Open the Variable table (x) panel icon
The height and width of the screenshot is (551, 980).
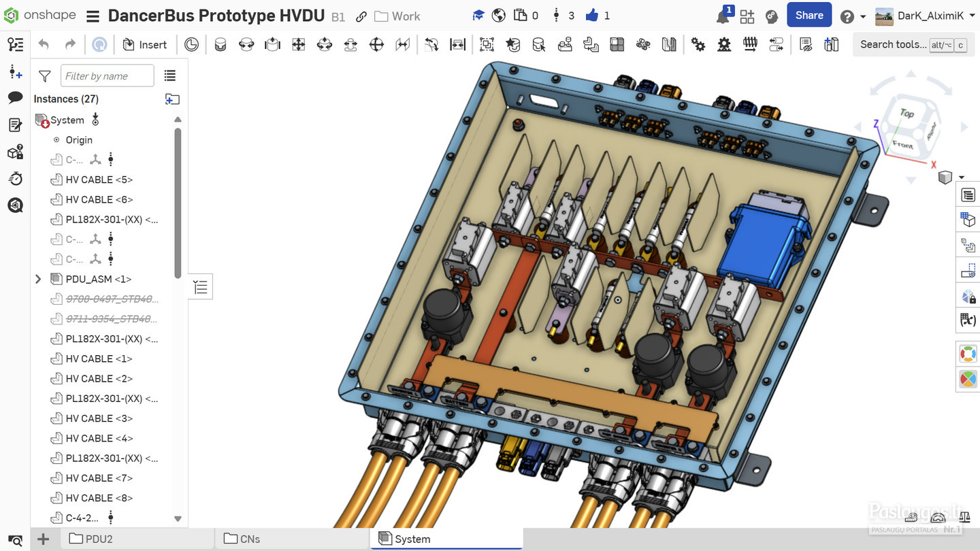pyautogui.click(x=968, y=319)
